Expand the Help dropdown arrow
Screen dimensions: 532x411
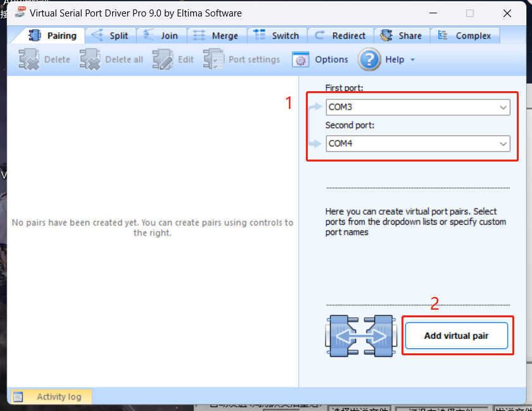412,60
